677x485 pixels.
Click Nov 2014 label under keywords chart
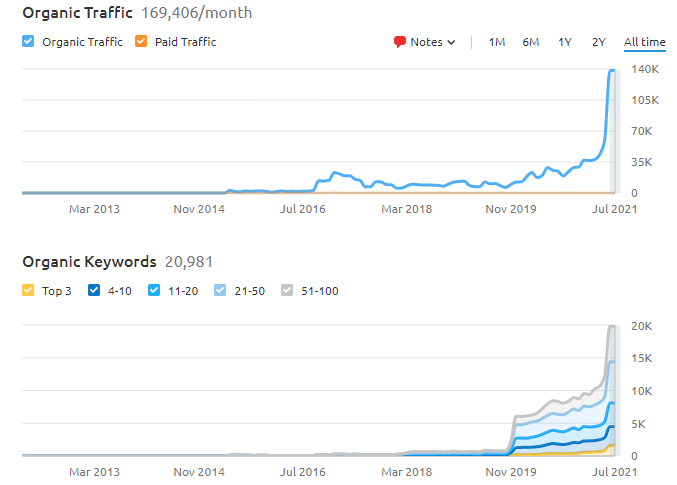[x=199, y=472]
